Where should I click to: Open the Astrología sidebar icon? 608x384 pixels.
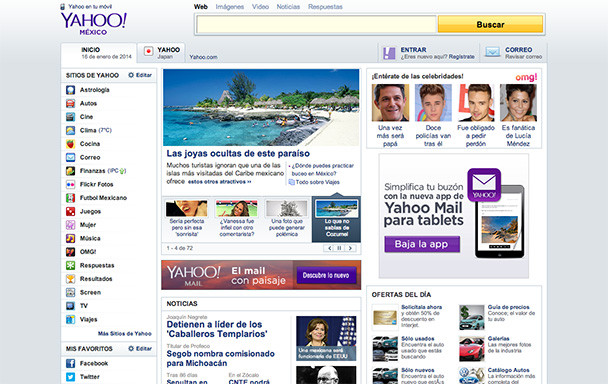[70, 90]
